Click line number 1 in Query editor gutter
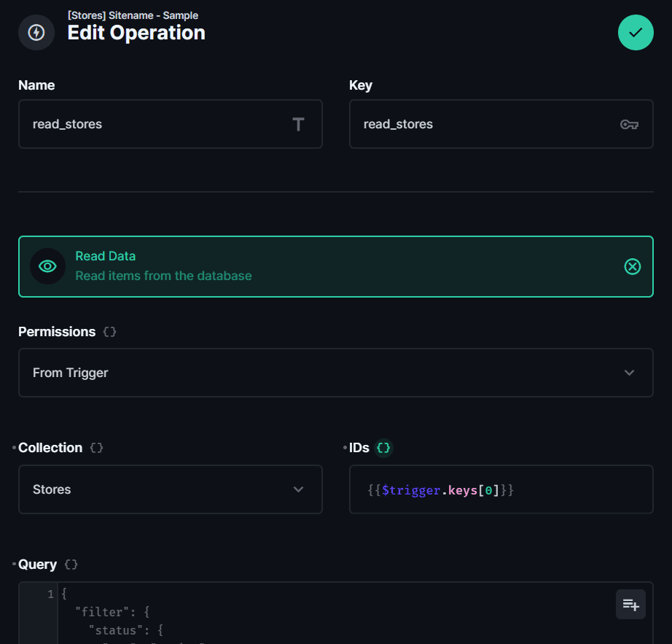Viewport: 672px width, 644px height. pos(50,594)
